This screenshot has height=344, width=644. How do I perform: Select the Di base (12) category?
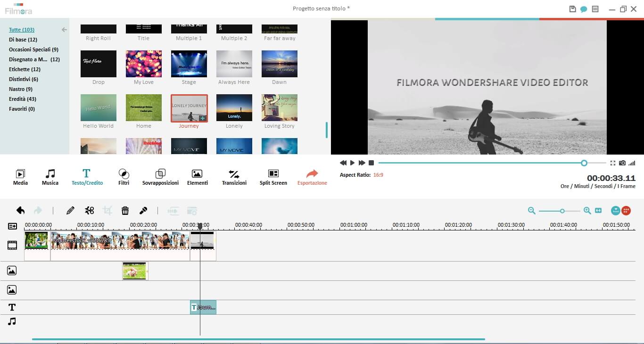click(23, 40)
